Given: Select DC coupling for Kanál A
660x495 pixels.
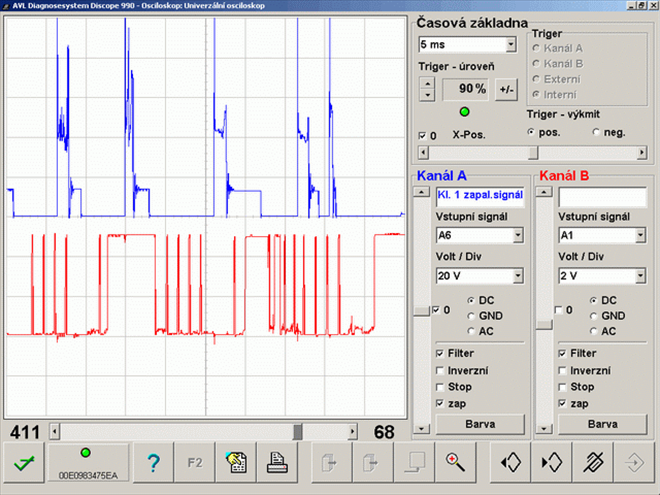Looking at the screenshot, I should click(471, 301).
